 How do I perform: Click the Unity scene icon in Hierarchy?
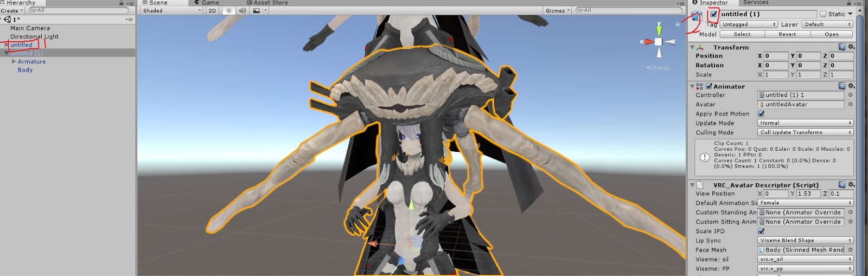point(7,20)
